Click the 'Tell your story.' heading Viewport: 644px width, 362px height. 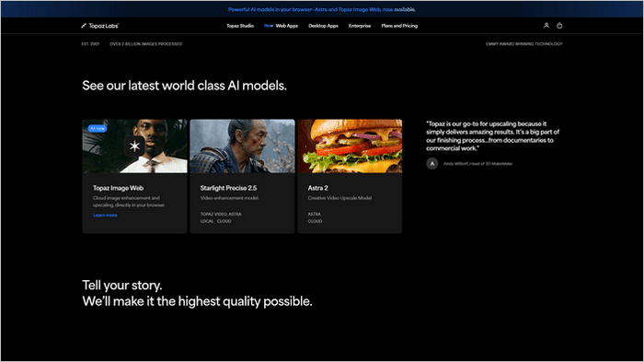(122, 285)
